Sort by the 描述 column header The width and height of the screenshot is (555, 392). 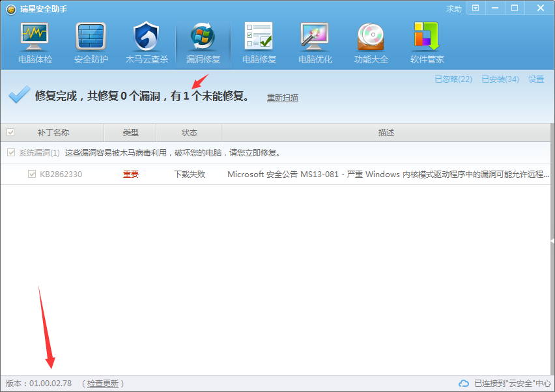(x=386, y=133)
